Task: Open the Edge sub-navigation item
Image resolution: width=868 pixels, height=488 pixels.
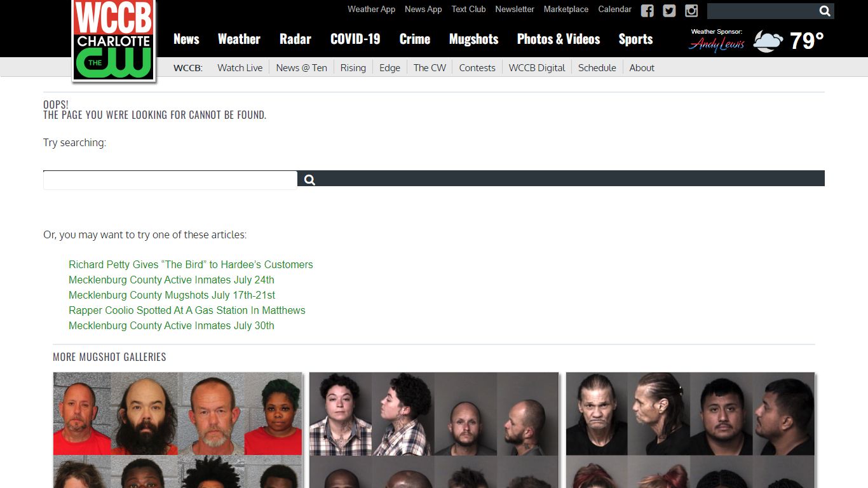Action: (390, 67)
